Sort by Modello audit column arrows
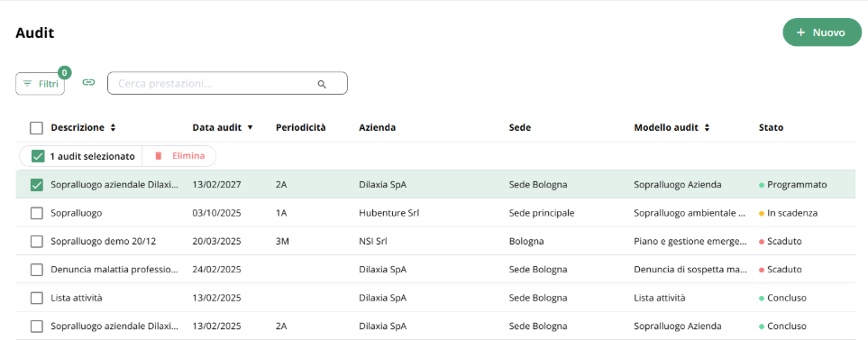868x341 pixels. coord(707,128)
